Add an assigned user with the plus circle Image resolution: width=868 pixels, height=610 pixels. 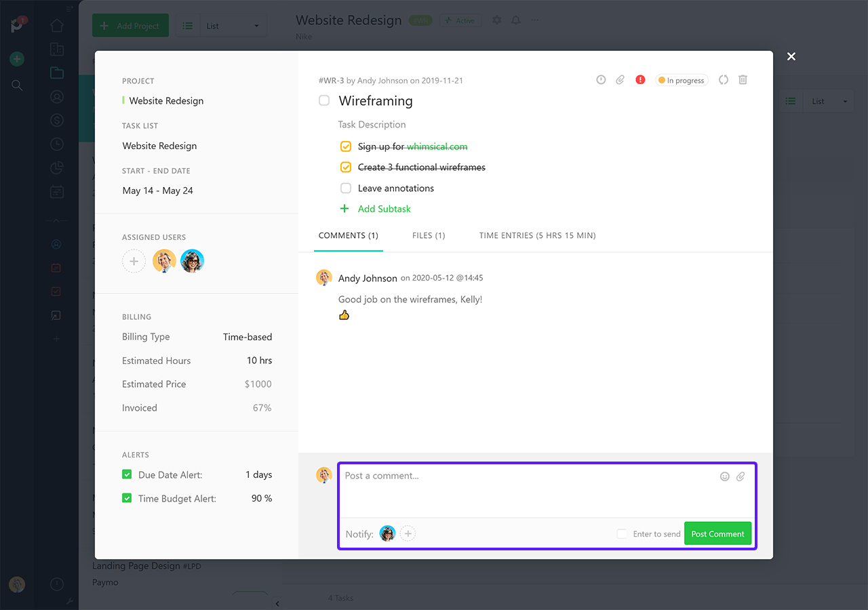pyautogui.click(x=134, y=261)
